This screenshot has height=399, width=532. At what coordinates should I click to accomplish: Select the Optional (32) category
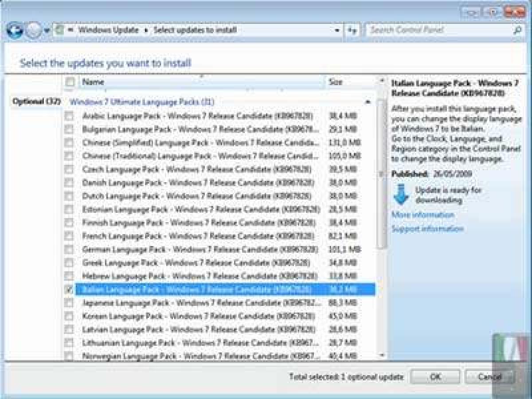(36, 102)
